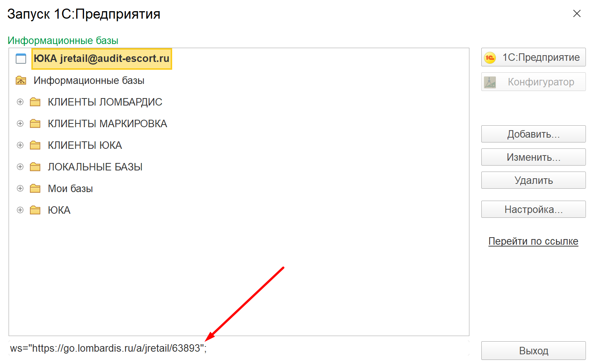The height and width of the screenshot is (364, 590).
Task: Click the green Информационные базы section heading
Action: [63, 40]
